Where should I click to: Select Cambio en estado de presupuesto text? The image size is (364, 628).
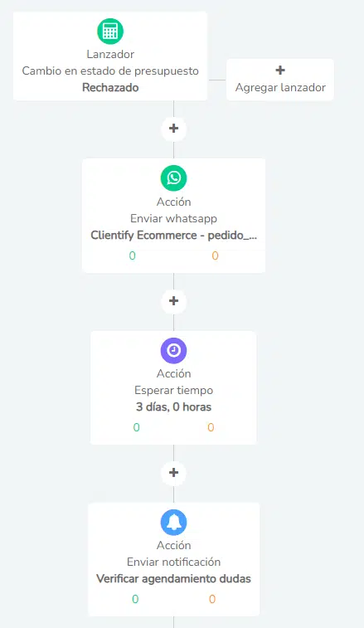110,71
